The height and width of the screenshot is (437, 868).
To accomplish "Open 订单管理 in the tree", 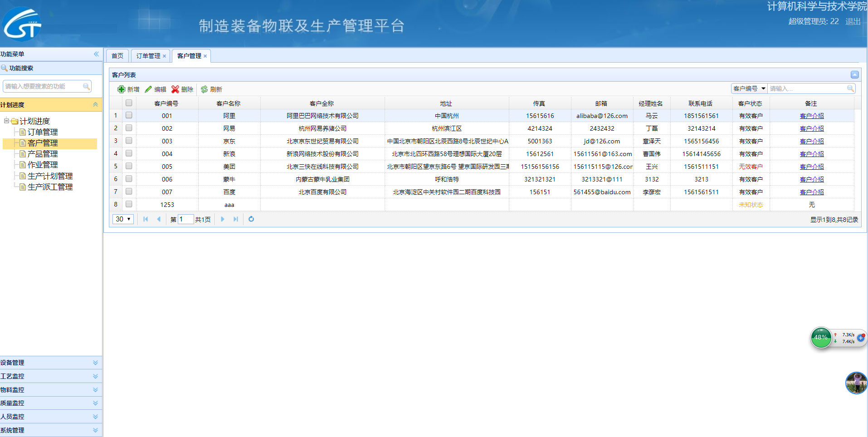I will 43,132.
